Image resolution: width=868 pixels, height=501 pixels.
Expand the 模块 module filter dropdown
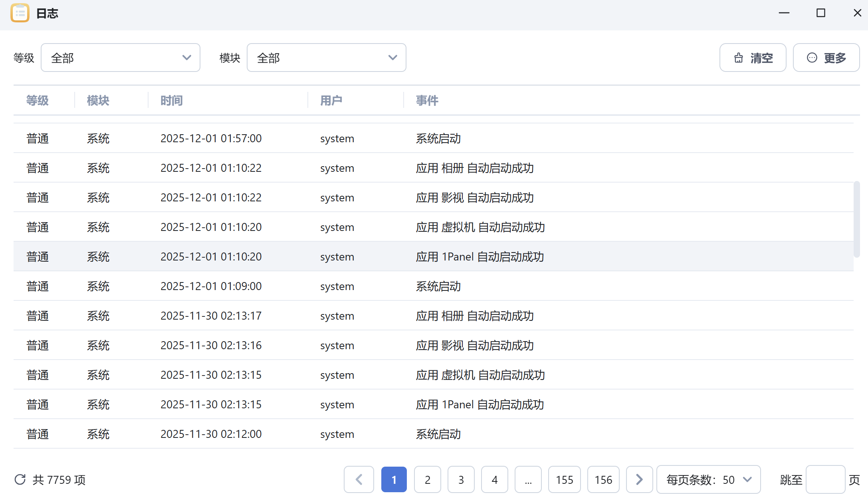click(327, 58)
